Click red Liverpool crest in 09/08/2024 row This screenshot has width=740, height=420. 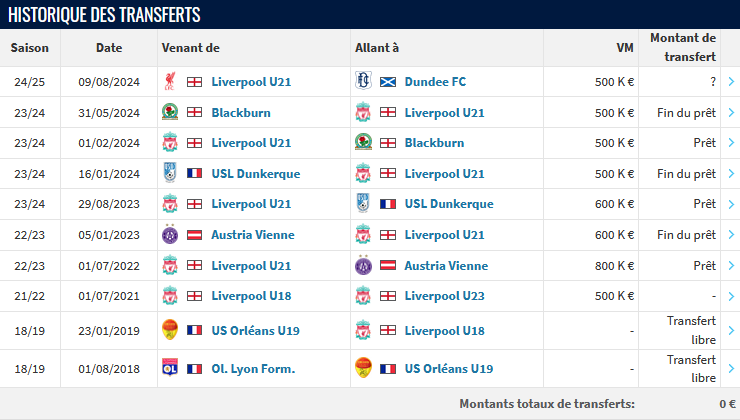click(170, 81)
